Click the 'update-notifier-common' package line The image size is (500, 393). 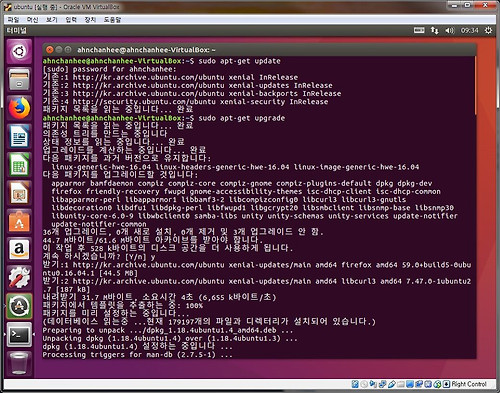[99, 224]
